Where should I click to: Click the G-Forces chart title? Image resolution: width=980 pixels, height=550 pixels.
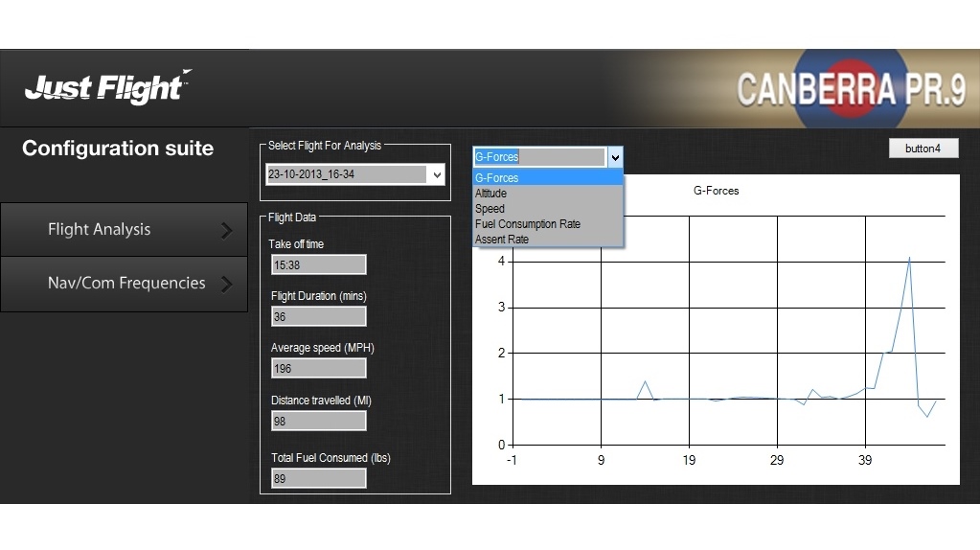[717, 191]
